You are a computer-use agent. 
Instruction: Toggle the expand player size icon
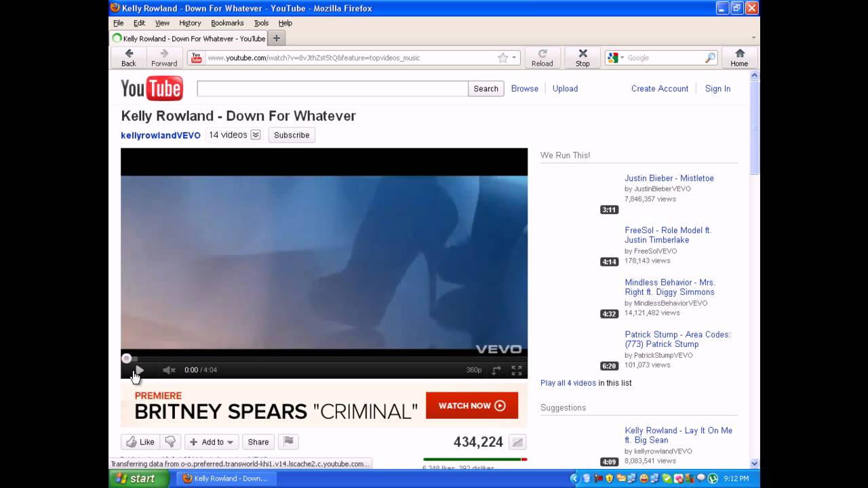[496, 370]
